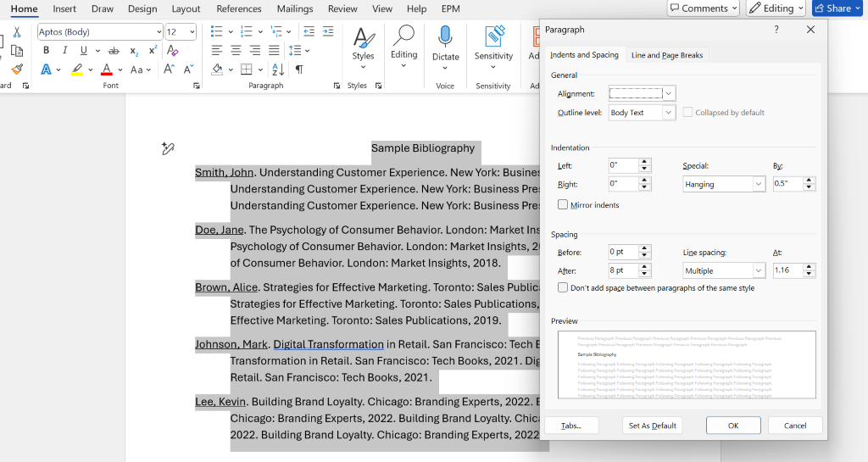
Task: Open font name Aptos (Body) dropdown
Action: click(159, 32)
